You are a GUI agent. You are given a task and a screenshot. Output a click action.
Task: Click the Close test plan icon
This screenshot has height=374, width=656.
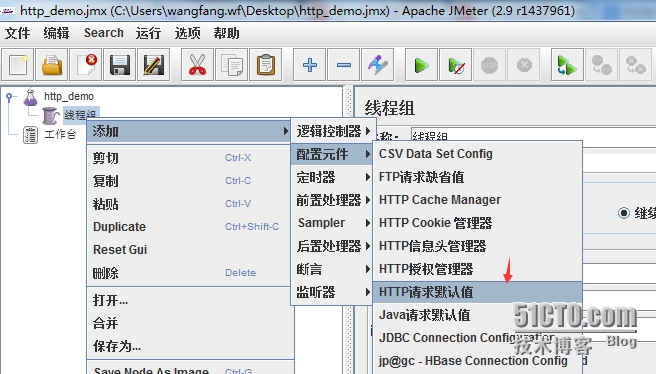(86, 65)
